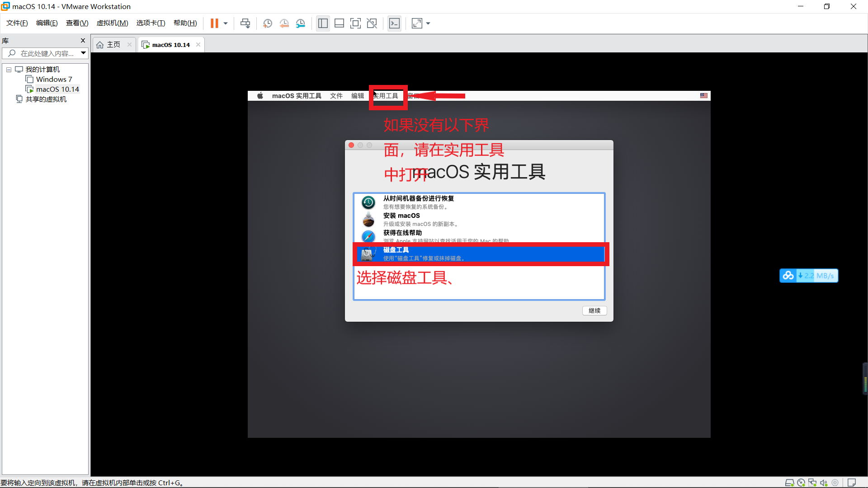Click the library search input field

pyautogui.click(x=47, y=53)
